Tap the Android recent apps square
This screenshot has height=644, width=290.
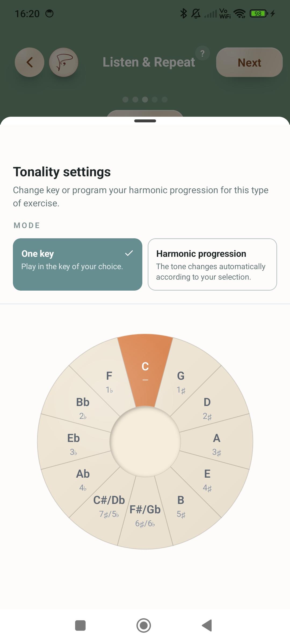80,625
